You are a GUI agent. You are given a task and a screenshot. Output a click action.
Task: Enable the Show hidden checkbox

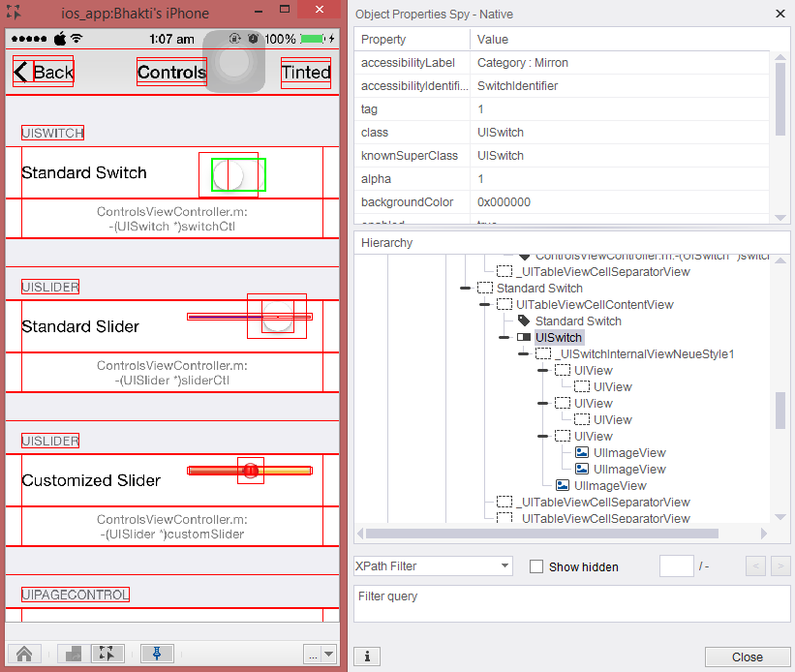click(536, 566)
